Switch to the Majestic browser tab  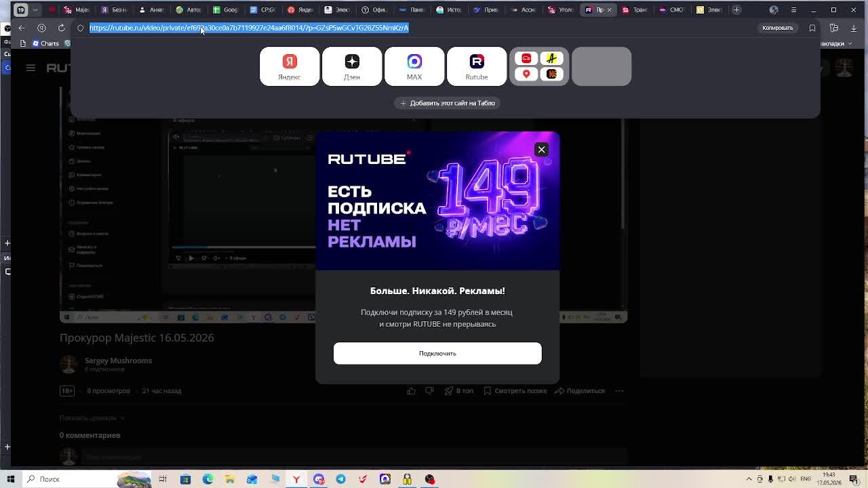[x=77, y=9]
